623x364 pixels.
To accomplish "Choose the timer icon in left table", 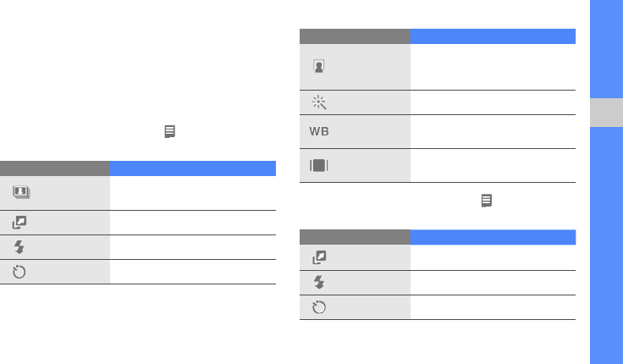I will [18, 273].
